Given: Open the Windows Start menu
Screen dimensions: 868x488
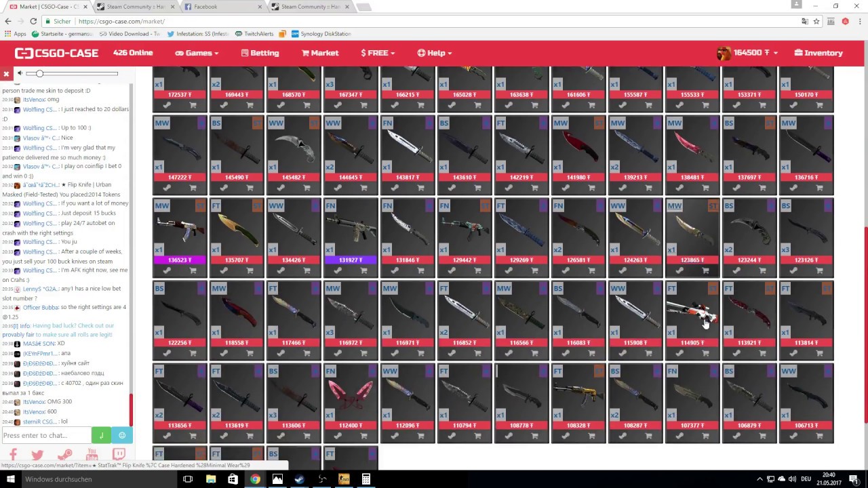Looking at the screenshot, I should coord(9,479).
